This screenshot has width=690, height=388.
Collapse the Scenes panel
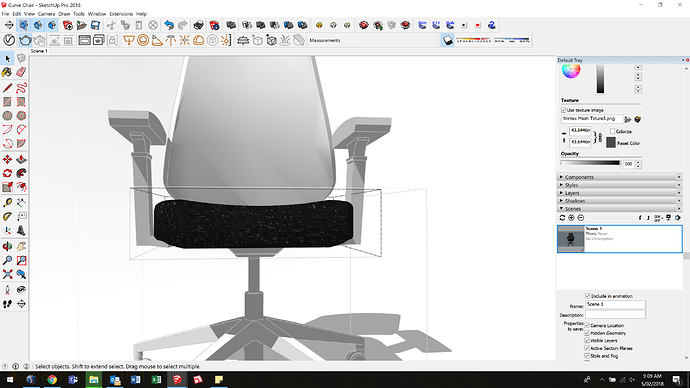[x=620, y=209]
